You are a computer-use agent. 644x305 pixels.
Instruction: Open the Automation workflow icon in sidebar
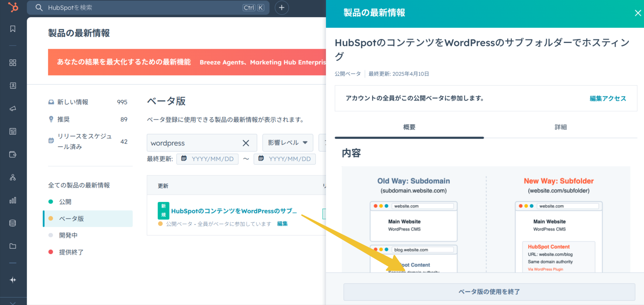(x=13, y=177)
